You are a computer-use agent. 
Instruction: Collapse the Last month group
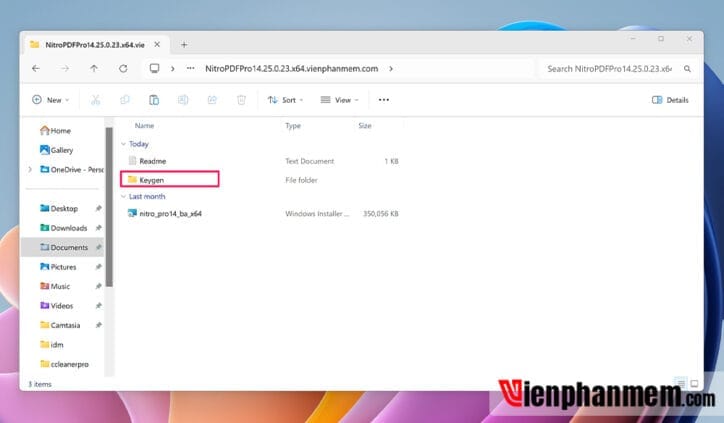[123, 196]
